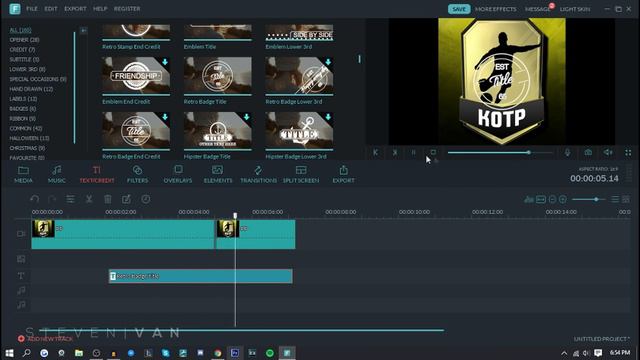Toggle the preview volume speaker icon
Screen dimensions: 640x360
[608, 153]
